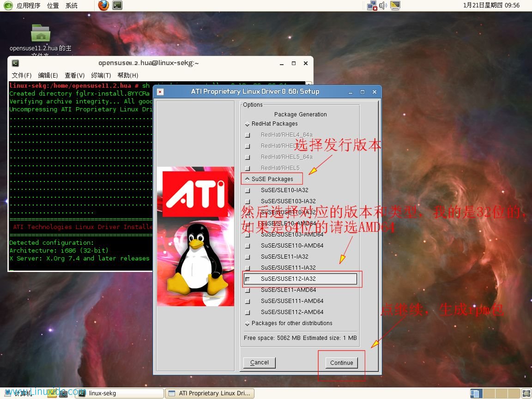Screen dimensions: 532x399
Task: Open the display settings tray icon
Action: click(395, 6)
